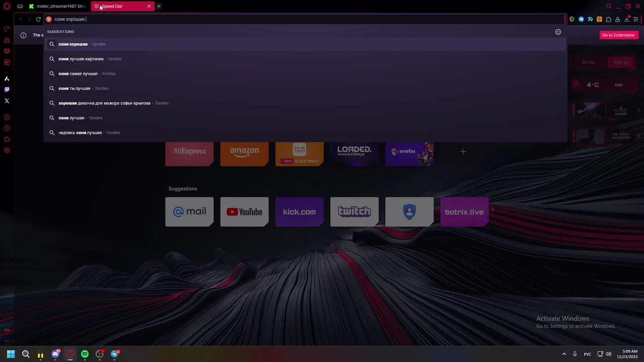
Task: Open the Player icon in sidebar
Action: tap(7, 117)
